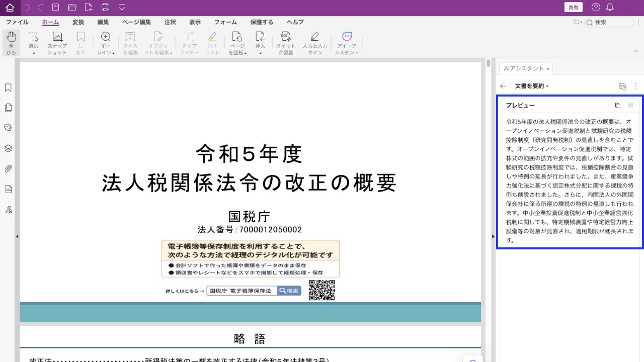
Task: Open 入力と入力サイン fill and sign
Action: point(315,43)
